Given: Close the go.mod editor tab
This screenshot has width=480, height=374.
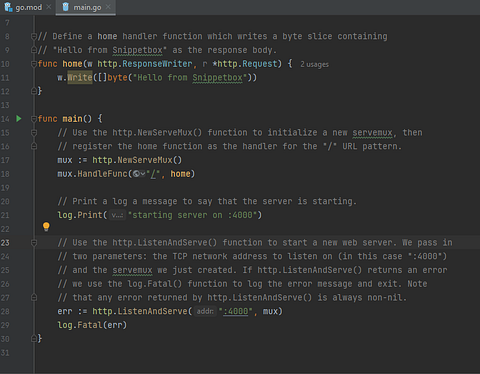Looking at the screenshot, I should click(49, 7).
